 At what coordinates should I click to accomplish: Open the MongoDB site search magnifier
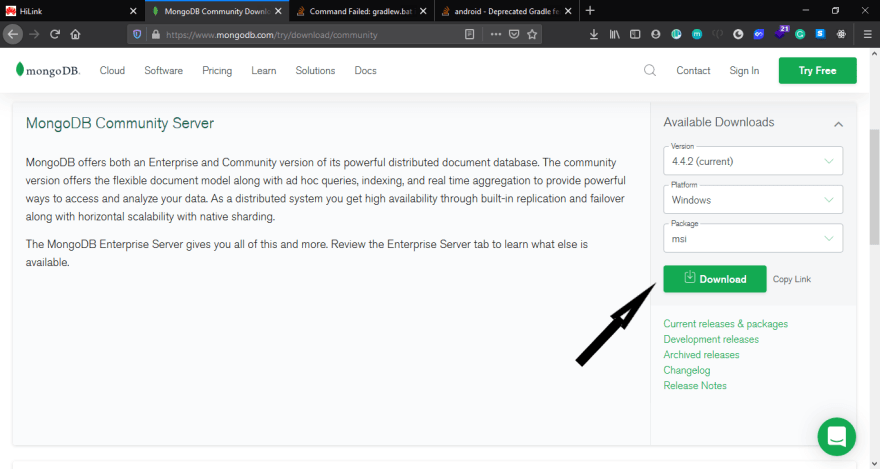pos(650,70)
